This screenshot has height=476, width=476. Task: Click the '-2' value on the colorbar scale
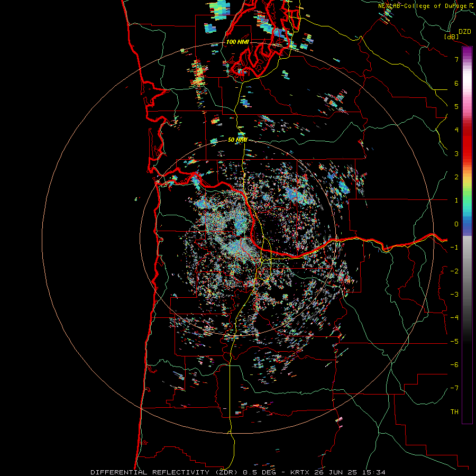tap(454, 271)
